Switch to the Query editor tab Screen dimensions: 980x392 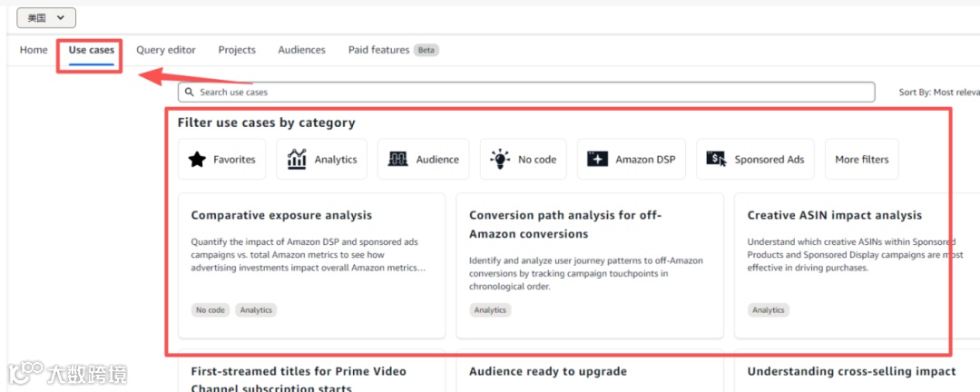166,50
